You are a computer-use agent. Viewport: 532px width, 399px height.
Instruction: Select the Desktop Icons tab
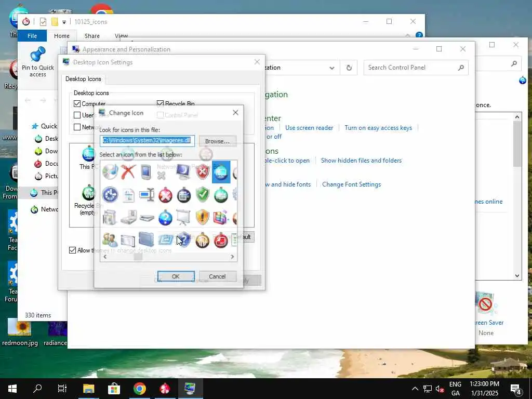83,79
